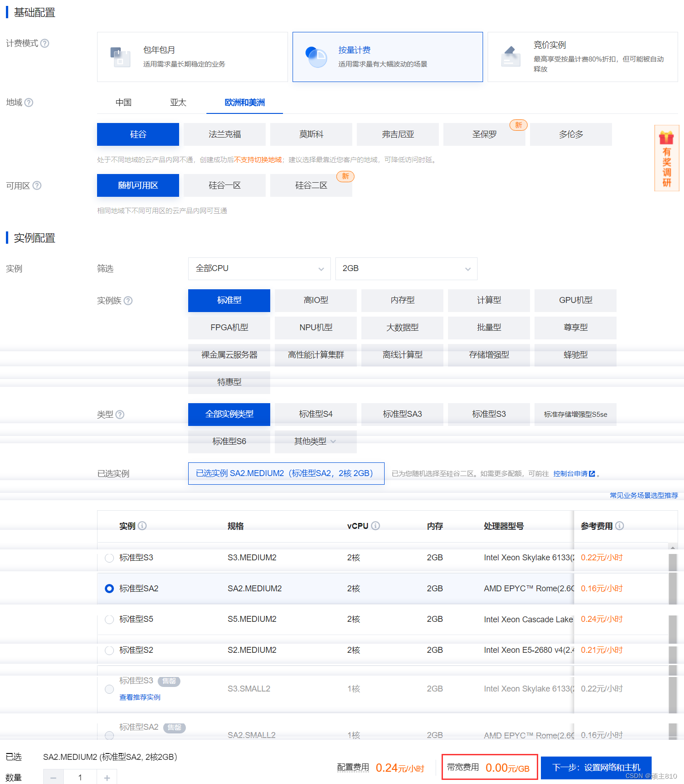
Task: Increase quantity with the plus button
Action: [x=107, y=777]
